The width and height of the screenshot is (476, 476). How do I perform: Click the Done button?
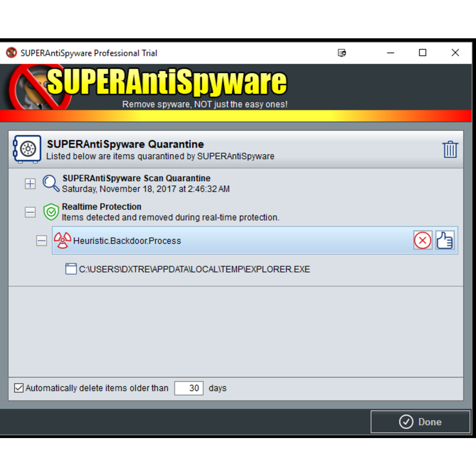(x=421, y=422)
